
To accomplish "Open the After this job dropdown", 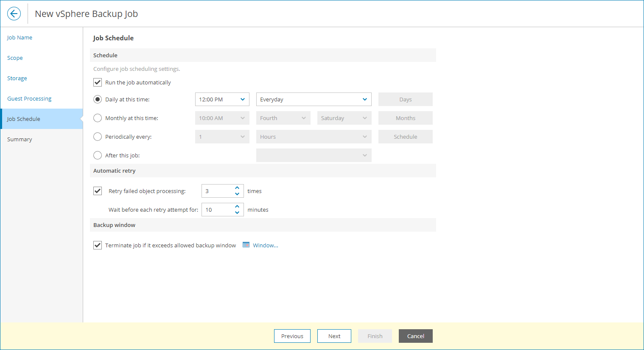I will pos(314,155).
